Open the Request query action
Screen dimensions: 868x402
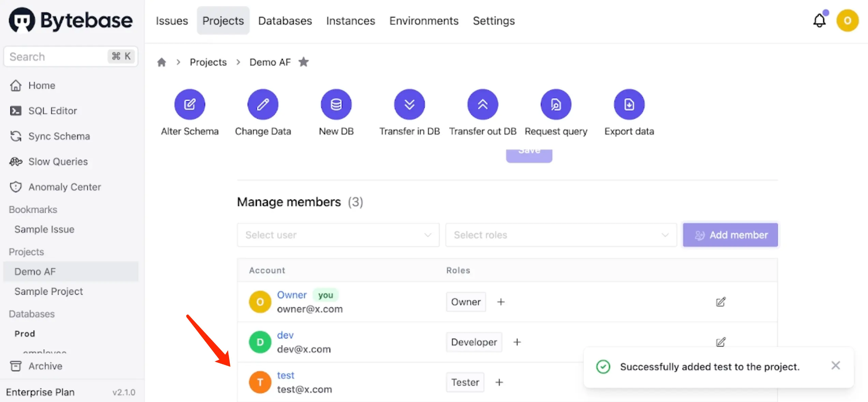pyautogui.click(x=556, y=104)
